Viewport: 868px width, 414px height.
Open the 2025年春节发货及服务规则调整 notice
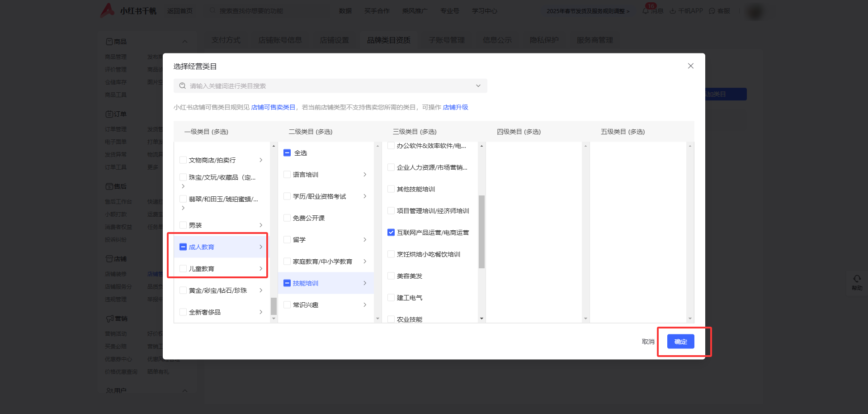[588, 11]
